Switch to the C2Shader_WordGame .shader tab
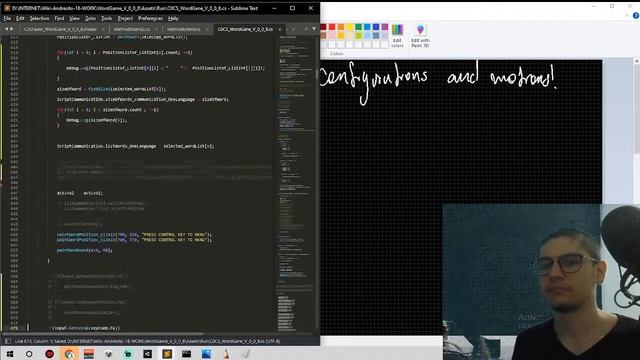Screen dimensions: 640x360 (60, 29)
